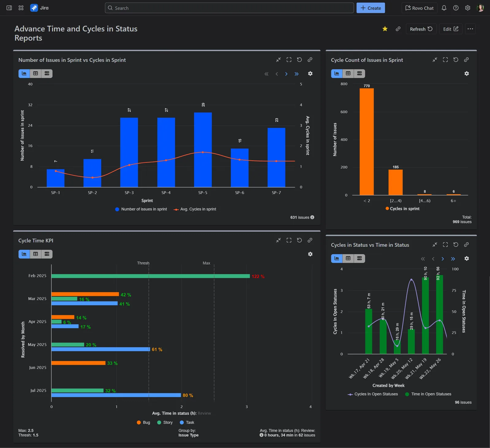Open user profile avatar
490x448 pixels.
tap(480, 8)
